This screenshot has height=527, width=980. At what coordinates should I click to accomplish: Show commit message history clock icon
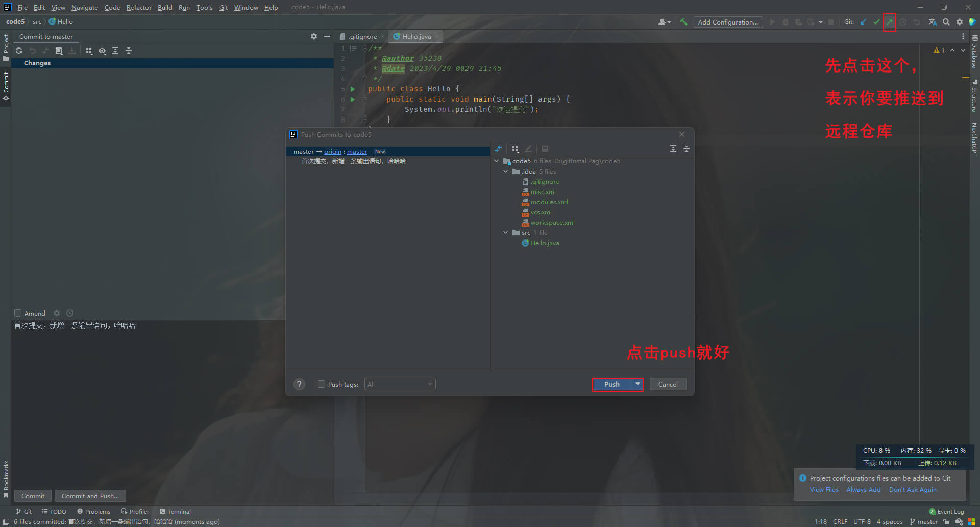(70, 313)
